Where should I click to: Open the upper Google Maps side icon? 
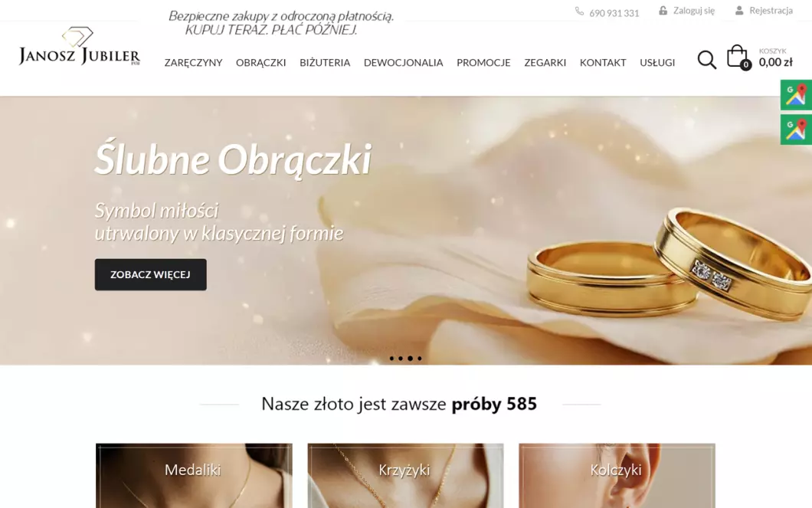click(796, 95)
